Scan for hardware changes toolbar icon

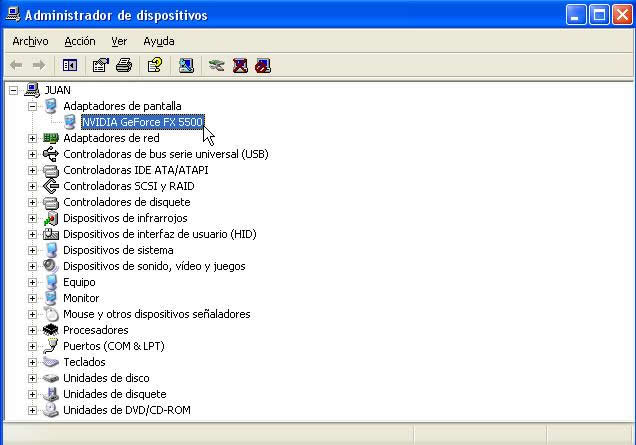coord(186,65)
